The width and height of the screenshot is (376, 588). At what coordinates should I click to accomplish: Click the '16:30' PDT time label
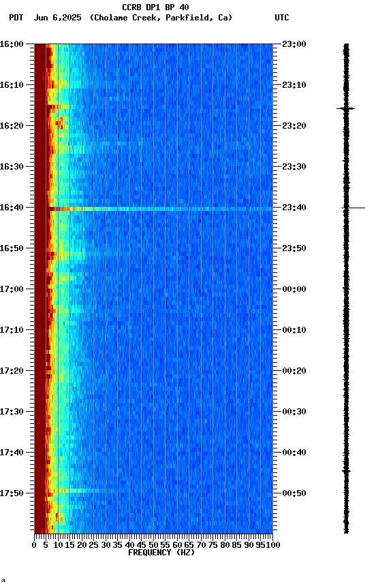(x=12, y=167)
